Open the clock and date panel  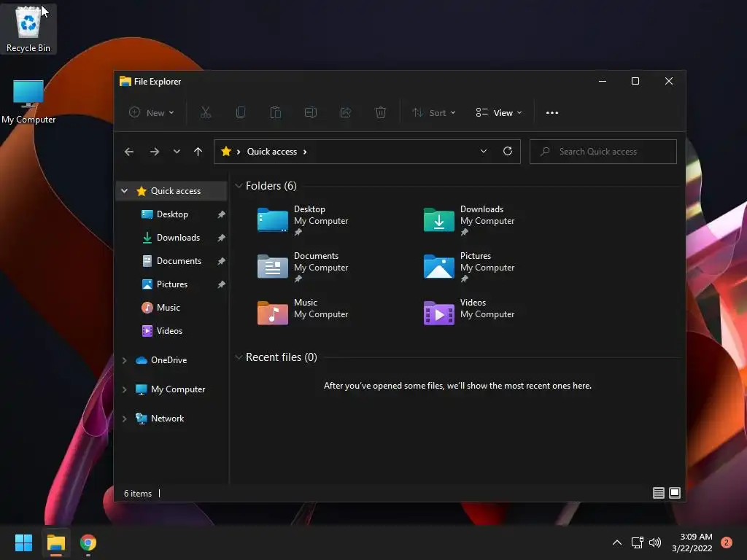point(692,542)
